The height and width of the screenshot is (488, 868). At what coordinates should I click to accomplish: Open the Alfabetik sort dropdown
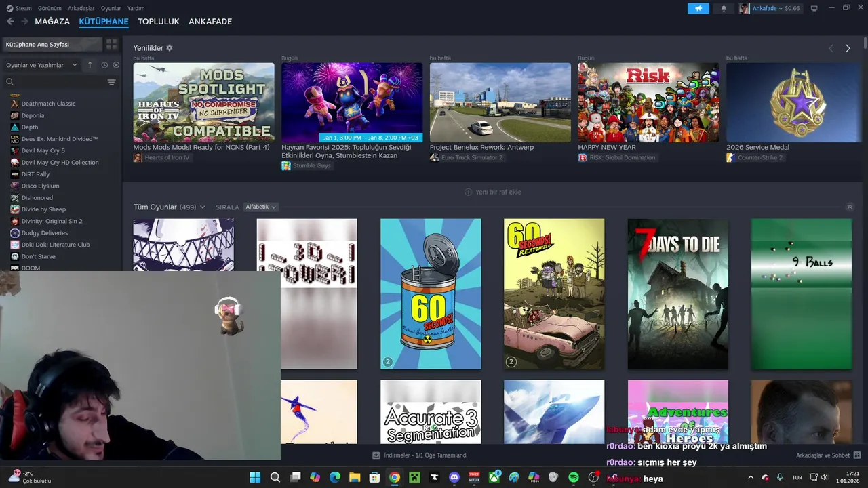tap(261, 207)
